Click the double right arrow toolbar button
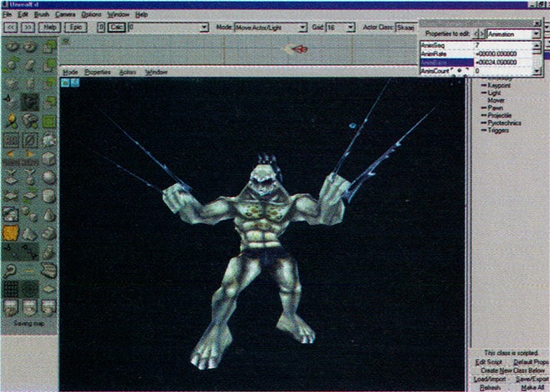 tap(27, 27)
